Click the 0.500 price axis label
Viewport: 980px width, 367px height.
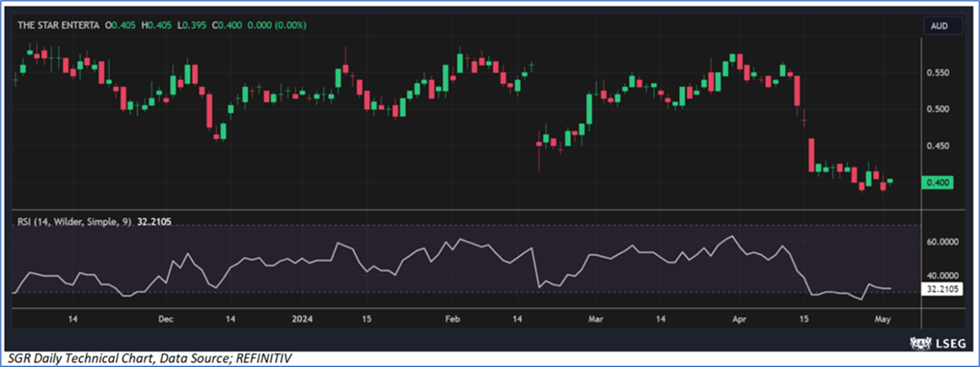[x=939, y=109]
